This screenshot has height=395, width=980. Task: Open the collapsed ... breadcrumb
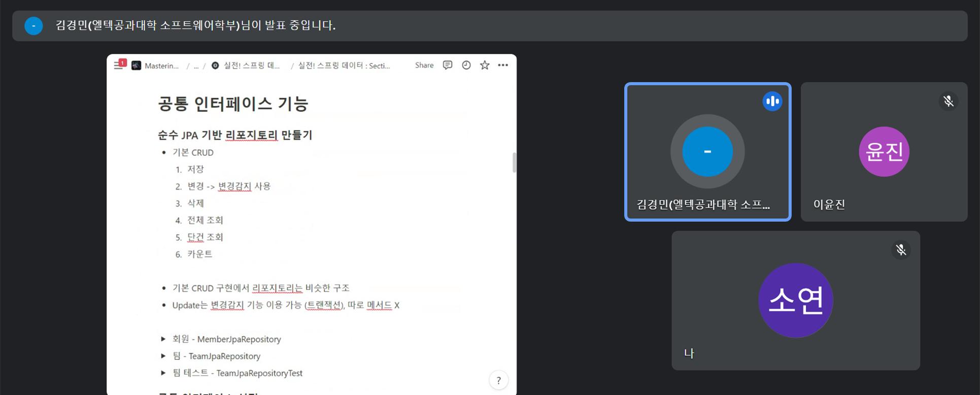point(196,65)
